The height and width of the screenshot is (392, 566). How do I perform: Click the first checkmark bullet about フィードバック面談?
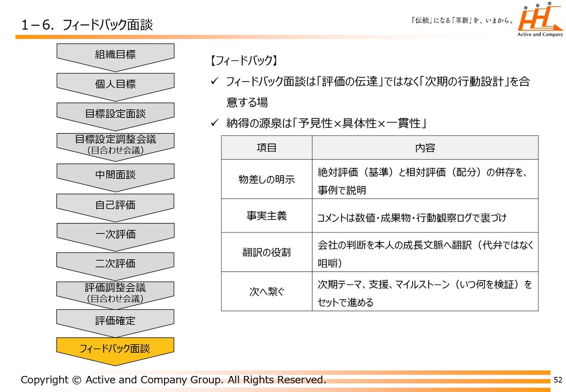[213, 82]
